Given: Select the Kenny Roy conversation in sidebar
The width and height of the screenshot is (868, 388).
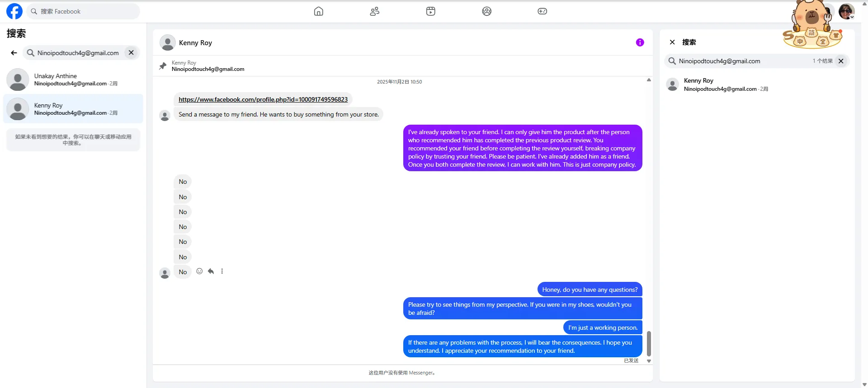Looking at the screenshot, I should (73, 109).
